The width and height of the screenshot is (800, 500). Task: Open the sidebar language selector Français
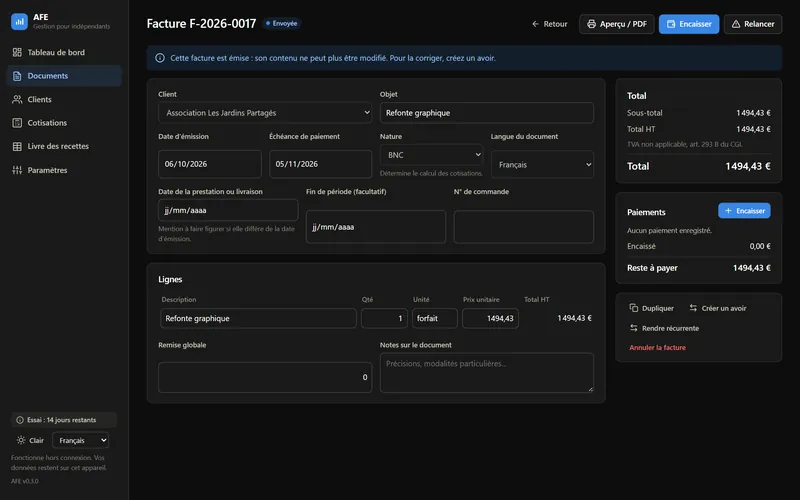[81, 440]
